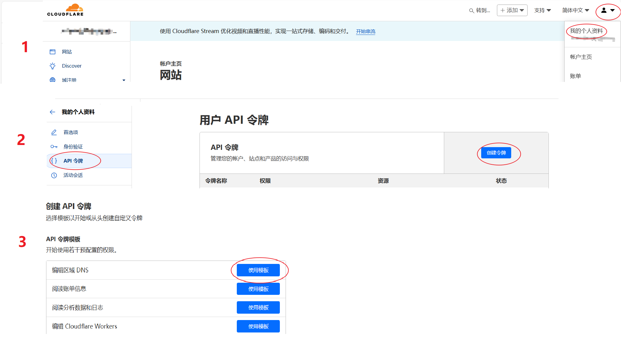Click the API 令牌 braces icon
Screen dimensions: 644x344
click(x=54, y=161)
